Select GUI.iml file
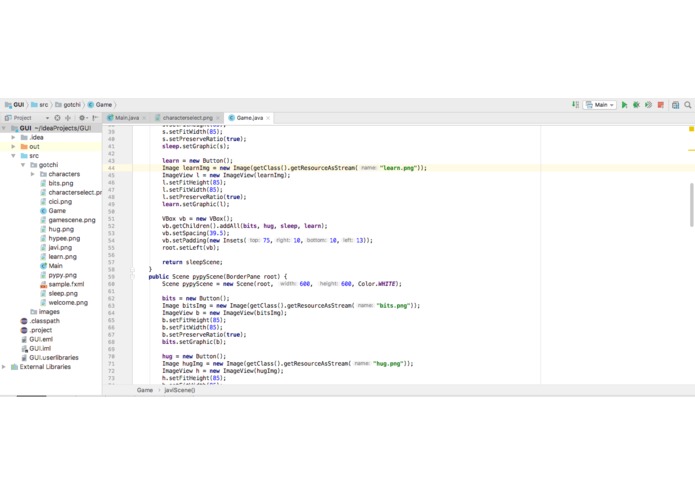Viewport: 695px width, 494px height. pyautogui.click(x=40, y=349)
